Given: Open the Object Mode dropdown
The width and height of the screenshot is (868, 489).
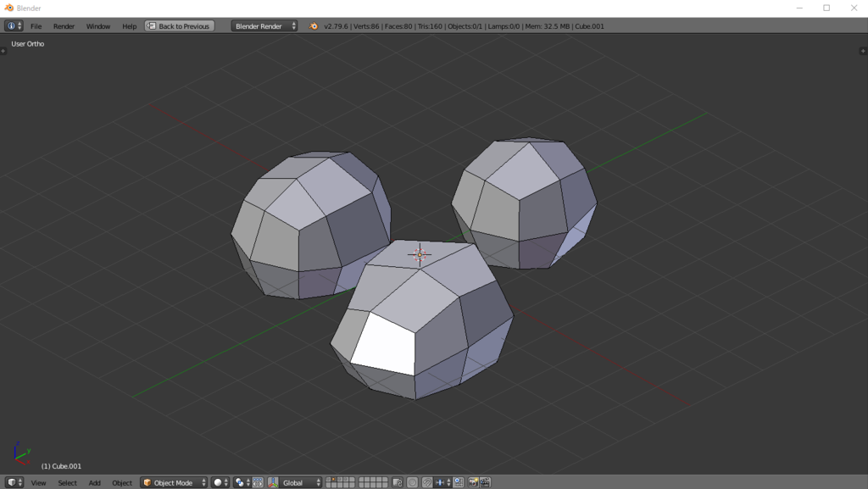Looking at the screenshot, I should click(174, 482).
